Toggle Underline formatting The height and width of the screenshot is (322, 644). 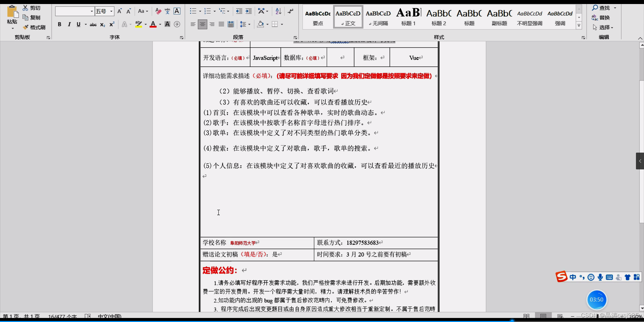point(78,24)
